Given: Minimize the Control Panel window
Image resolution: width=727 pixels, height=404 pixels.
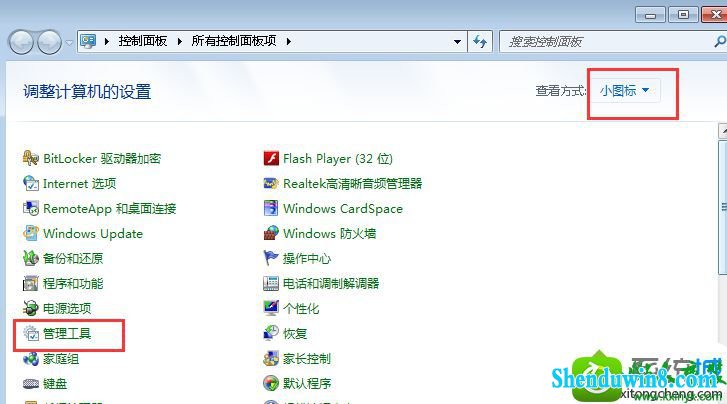Looking at the screenshot, I should [x=650, y=15].
